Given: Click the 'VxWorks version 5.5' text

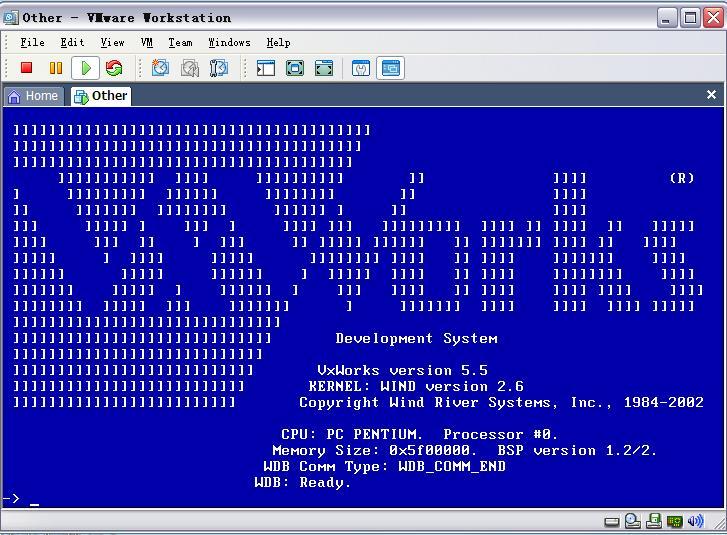Looking at the screenshot, I should [x=402, y=370].
